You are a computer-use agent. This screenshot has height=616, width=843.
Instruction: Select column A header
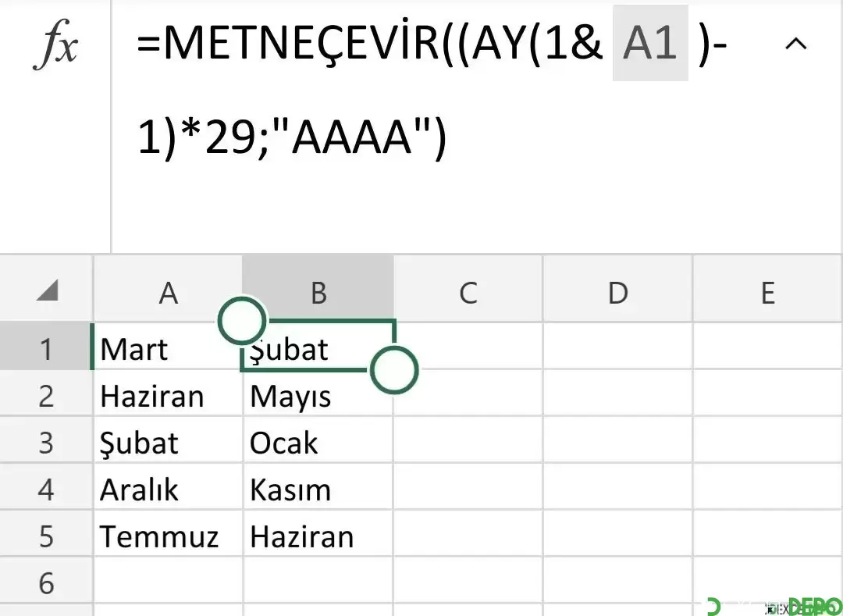click(169, 293)
